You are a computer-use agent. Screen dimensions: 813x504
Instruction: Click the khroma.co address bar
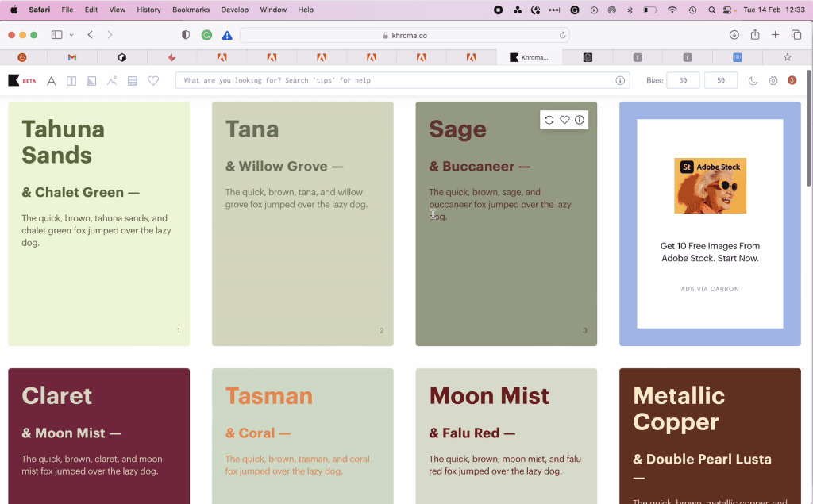(x=405, y=35)
